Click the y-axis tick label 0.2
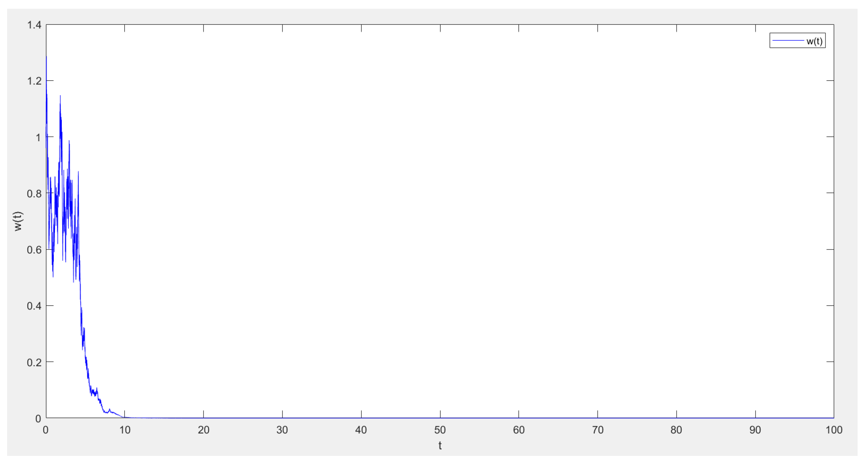This screenshot has height=466, width=868. [x=34, y=362]
